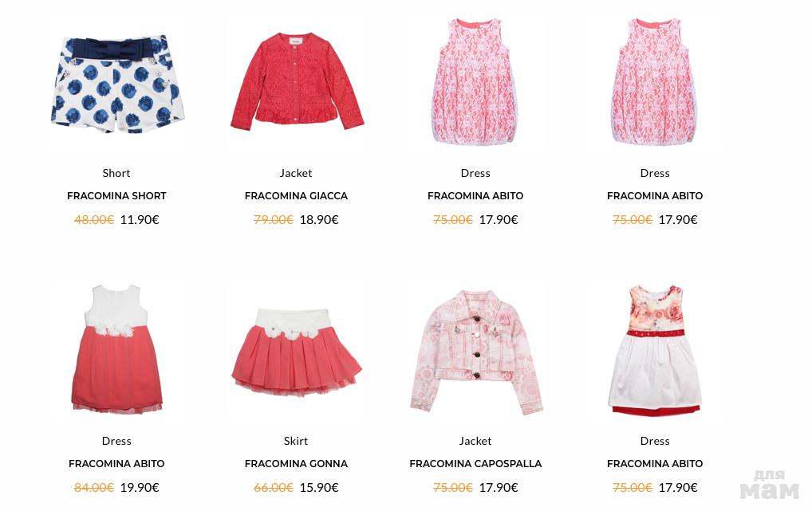Click the 19.90€ sale price
The width and height of the screenshot is (812, 511).
click(x=140, y=488)
